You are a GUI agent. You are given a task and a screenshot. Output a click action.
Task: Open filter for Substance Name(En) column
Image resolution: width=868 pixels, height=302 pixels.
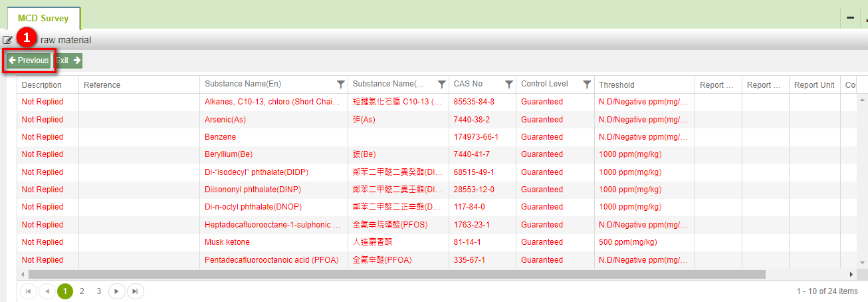coord(340,84)
